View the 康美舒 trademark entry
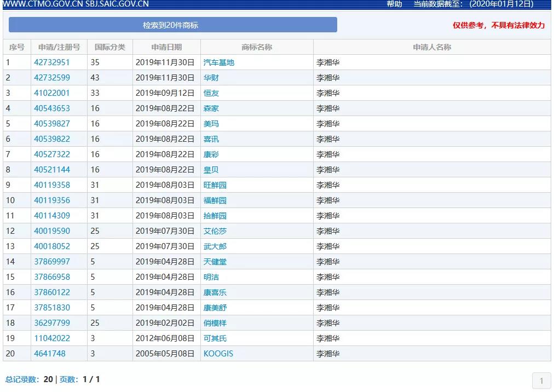 click(216, 307)
